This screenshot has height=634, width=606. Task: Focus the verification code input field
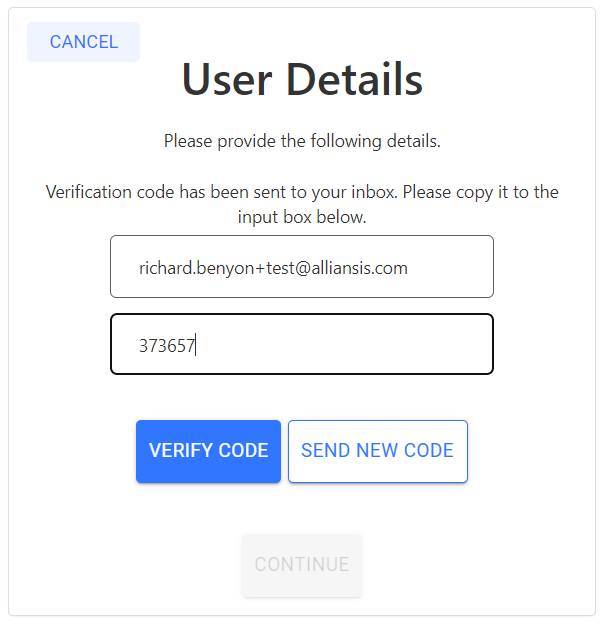[x=302, y=344]
